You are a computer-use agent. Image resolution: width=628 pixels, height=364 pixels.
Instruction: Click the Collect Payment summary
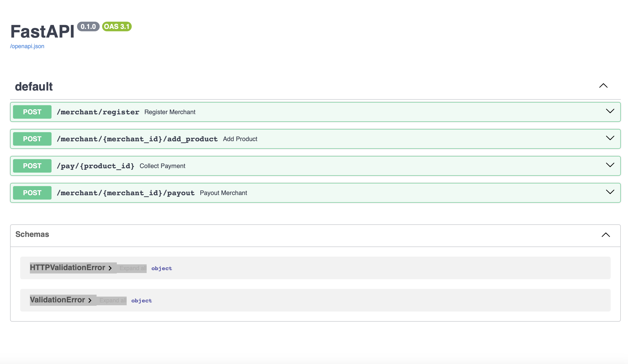(x=162, y=166)
